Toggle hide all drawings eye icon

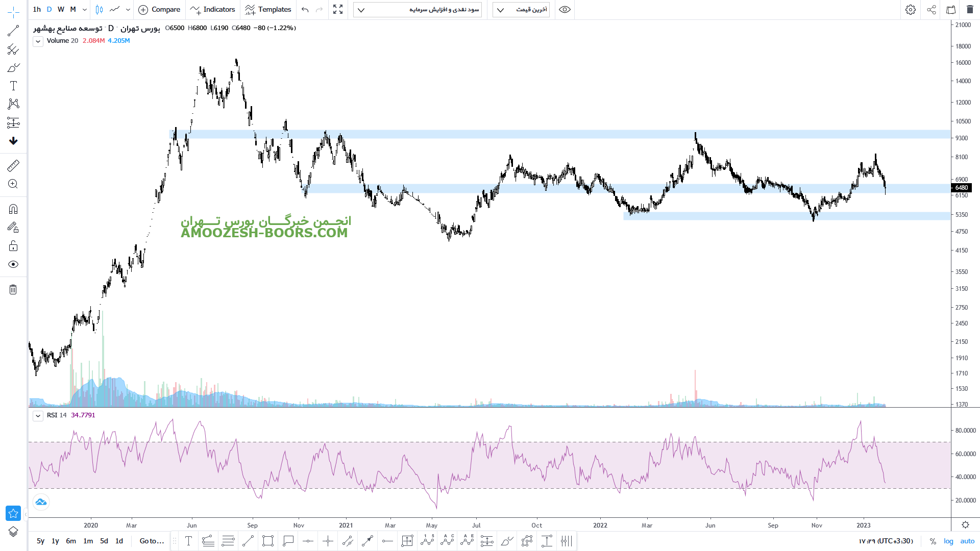pyautogui.click(x=13, y=264)
